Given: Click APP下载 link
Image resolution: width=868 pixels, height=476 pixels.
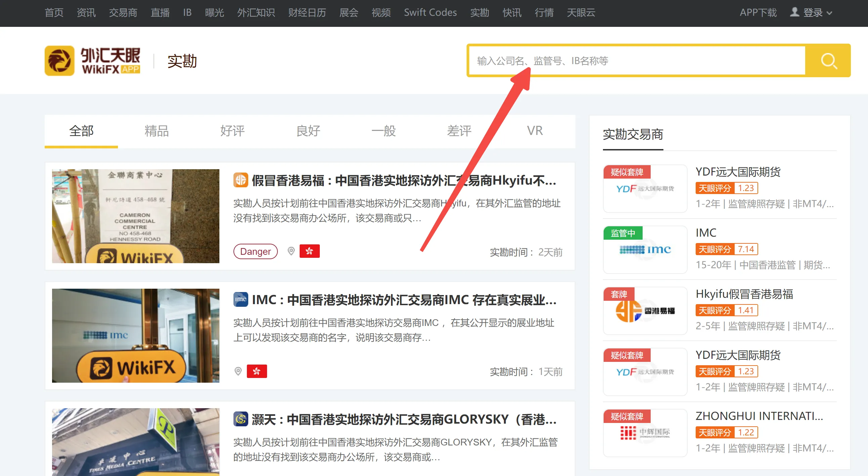Looking at the screenshot, I should (x=758, y=12).
